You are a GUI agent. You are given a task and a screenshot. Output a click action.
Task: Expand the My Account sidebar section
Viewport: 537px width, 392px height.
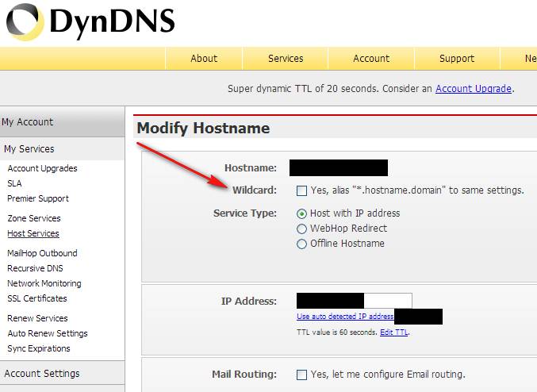pyautogui.click(x=62, y=122)
